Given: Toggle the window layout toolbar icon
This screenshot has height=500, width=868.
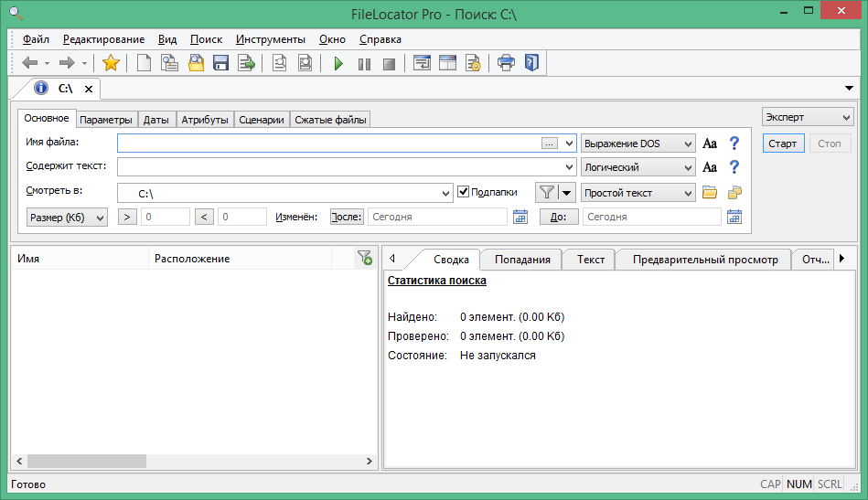Looking at the screenshot, I should coord(447,63).
